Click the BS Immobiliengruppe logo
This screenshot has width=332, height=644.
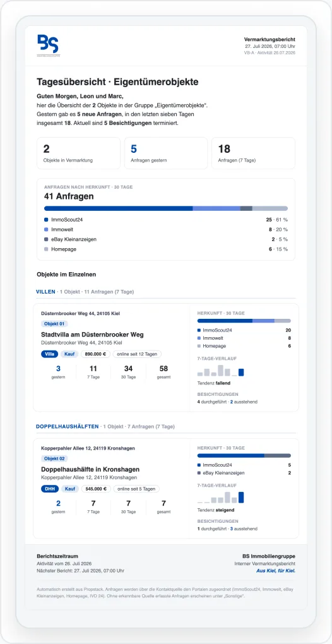pos(48,45)
